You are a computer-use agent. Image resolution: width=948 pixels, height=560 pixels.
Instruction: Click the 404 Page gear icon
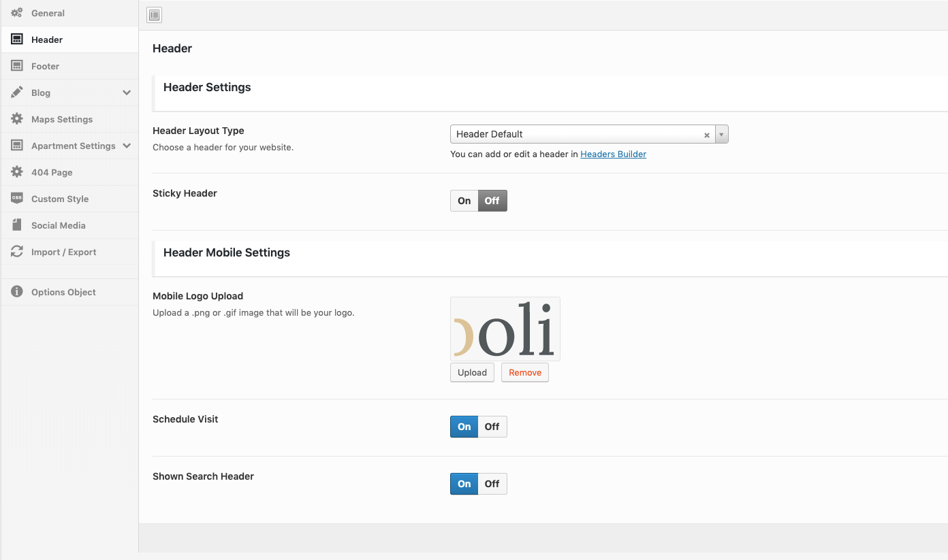point(17,172)
